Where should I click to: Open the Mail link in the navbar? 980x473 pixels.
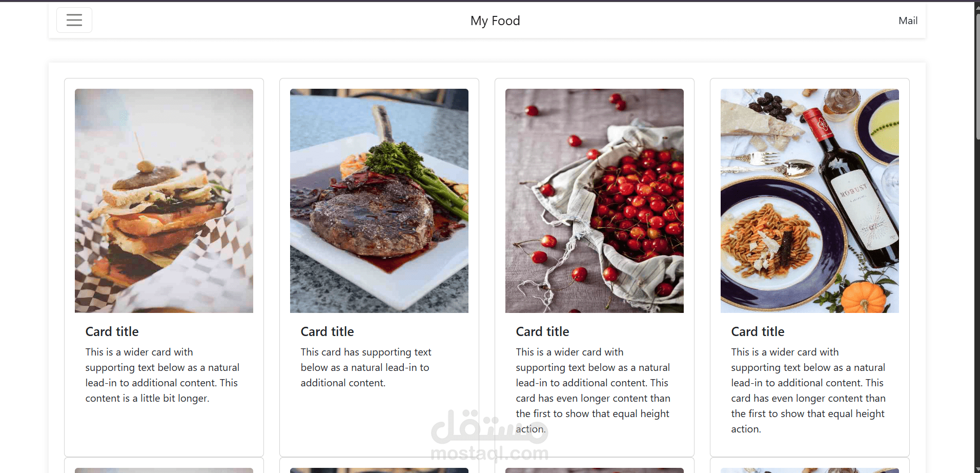[908, 21]
